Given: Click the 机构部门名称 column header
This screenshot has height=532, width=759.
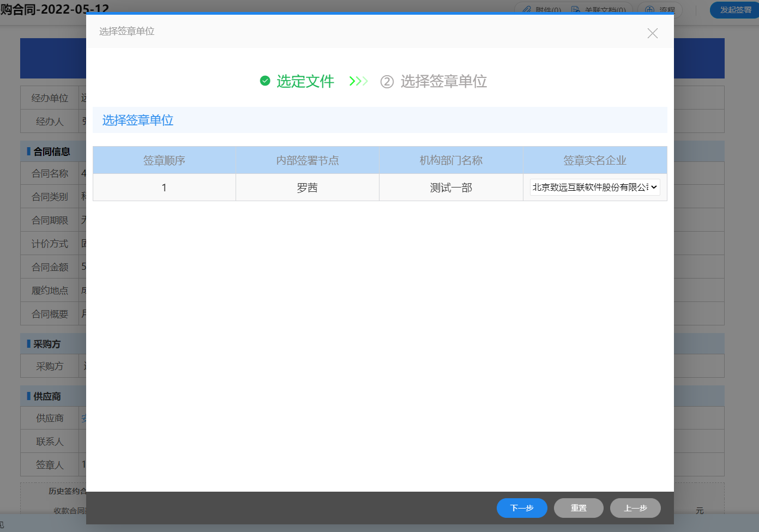Looking at the screenshot, I should click(x=451, y=160).
